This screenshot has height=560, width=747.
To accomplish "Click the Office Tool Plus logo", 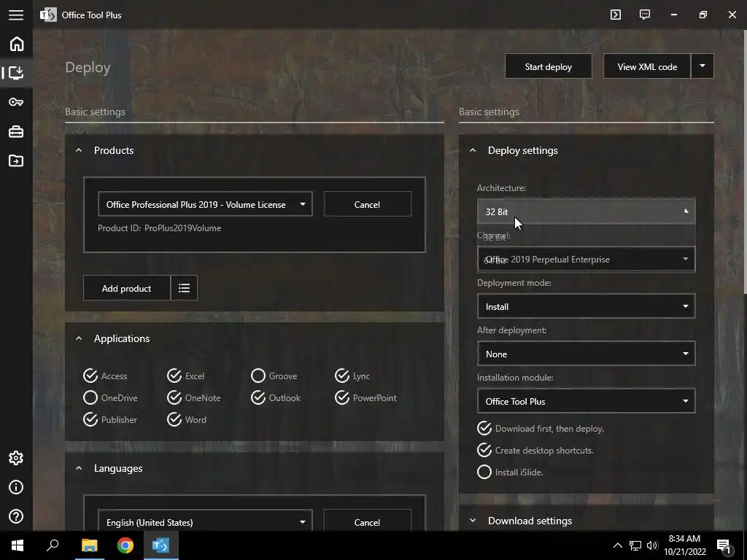I will click(x=48, y=15).
